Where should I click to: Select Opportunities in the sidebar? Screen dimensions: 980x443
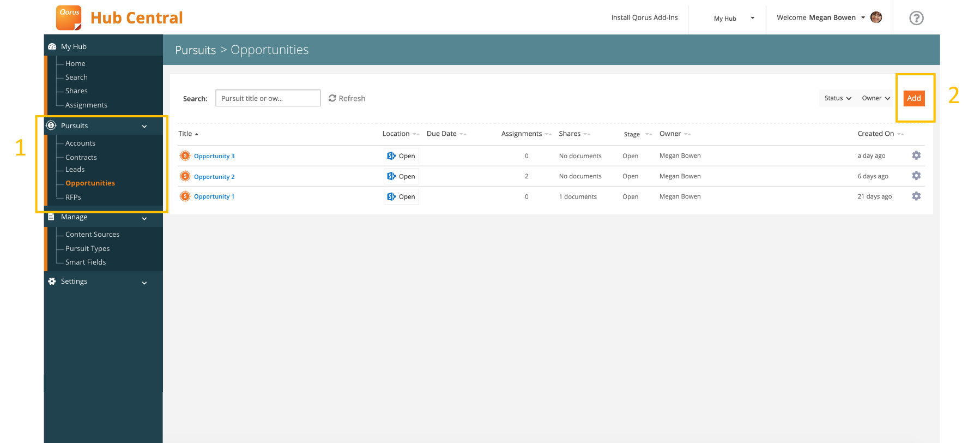tap(90, 183)
